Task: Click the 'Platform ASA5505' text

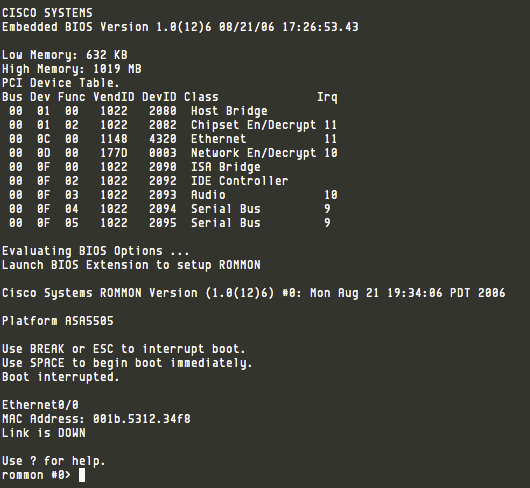Action: tap(58, 321)
